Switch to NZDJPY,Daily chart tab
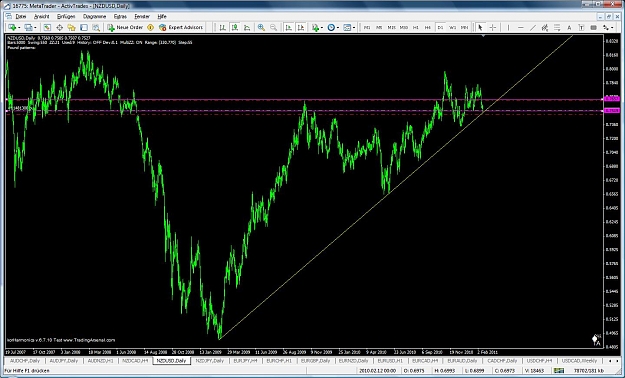Viewport: 625px width, 378px height. click(210, 361)
